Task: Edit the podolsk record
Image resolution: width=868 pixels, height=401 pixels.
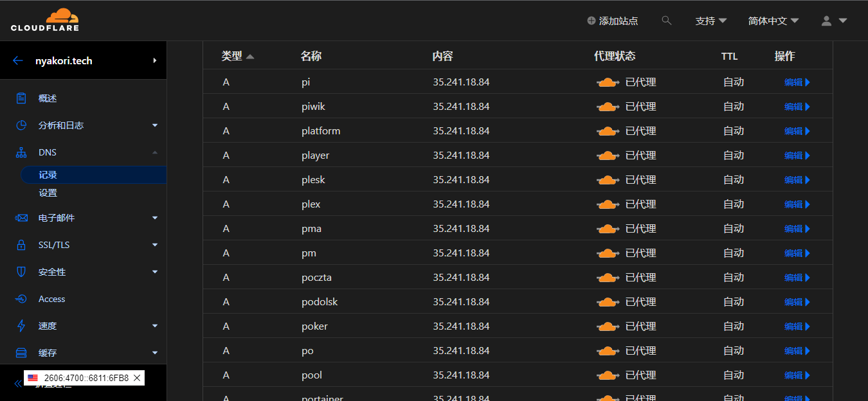Action: coord(797,302)
